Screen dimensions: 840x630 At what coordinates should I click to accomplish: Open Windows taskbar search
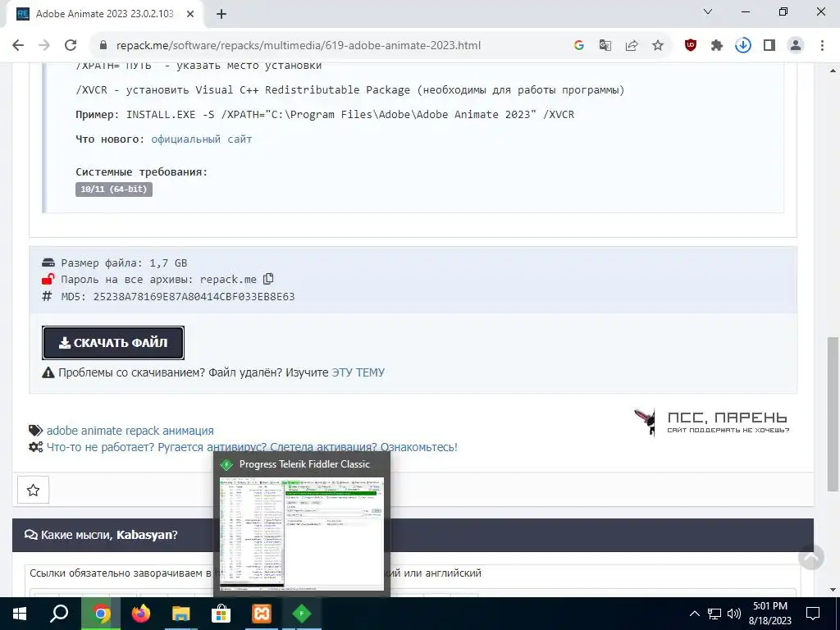[59, 614]
